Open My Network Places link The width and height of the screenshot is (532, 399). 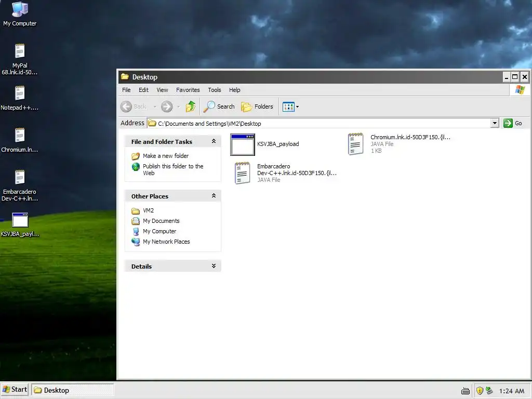pos(166,242)
